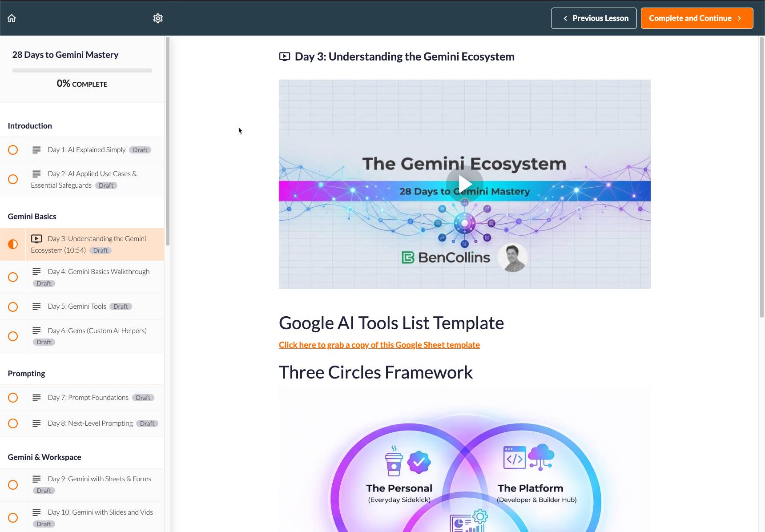Viewport: 765px width, 532px height.
Task: Click the text lesson icon for Day 5
Action: 36,306
